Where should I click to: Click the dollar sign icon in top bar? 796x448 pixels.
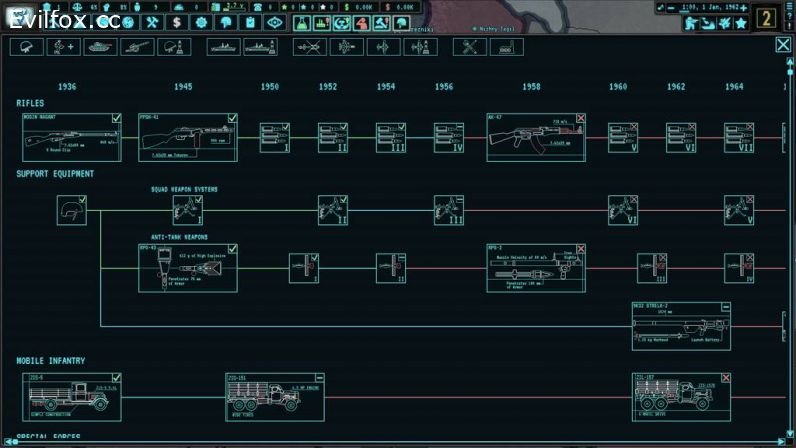point(177,22)
